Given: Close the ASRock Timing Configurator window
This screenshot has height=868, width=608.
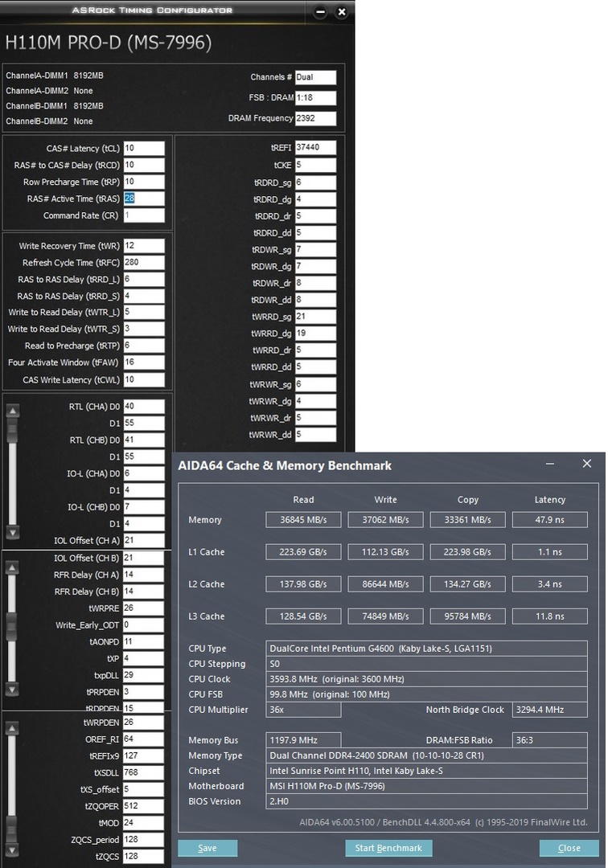Looking at the screenshot, I should click(x=342, y=11).
